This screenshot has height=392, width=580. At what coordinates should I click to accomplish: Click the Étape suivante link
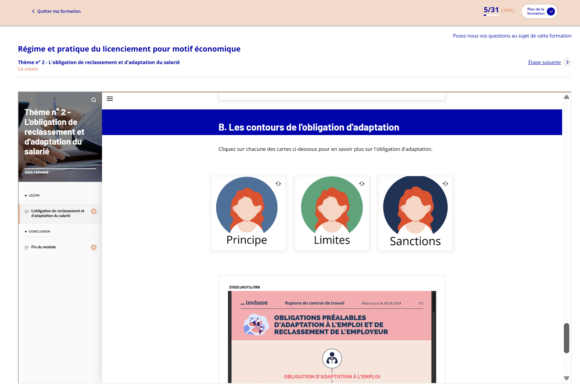tap(544, 62)
